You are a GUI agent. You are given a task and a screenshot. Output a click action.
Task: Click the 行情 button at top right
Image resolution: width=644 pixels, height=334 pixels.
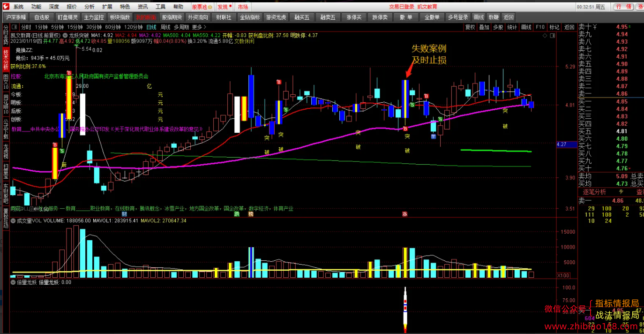(x=623, y=7)
